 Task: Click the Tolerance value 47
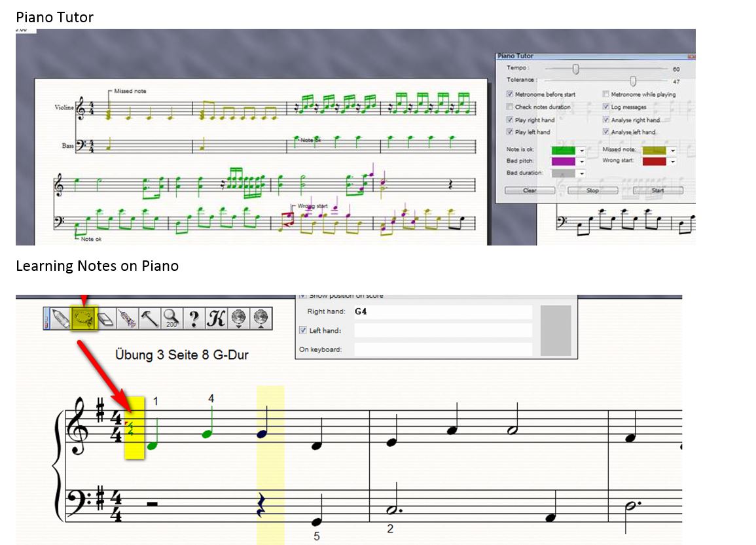coord(676,82)
